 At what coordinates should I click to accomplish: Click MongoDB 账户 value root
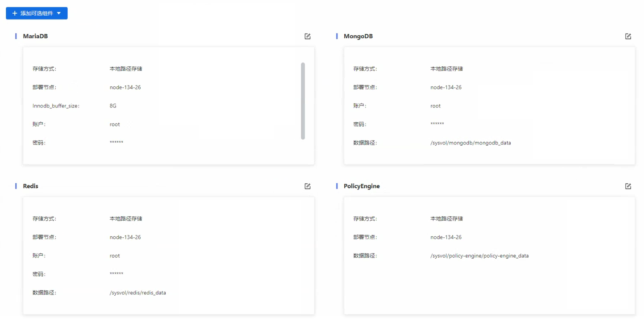(435, 106)
